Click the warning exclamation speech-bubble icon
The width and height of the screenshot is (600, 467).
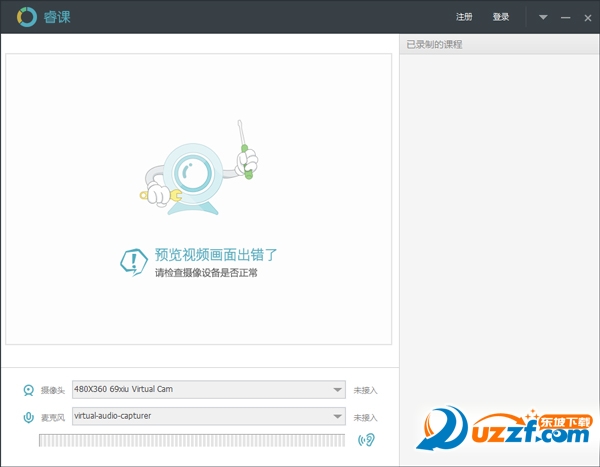[134, 262]
